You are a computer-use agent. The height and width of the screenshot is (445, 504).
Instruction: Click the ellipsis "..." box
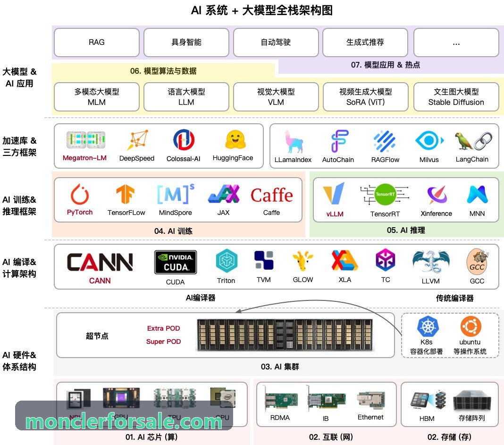(456, 42)
